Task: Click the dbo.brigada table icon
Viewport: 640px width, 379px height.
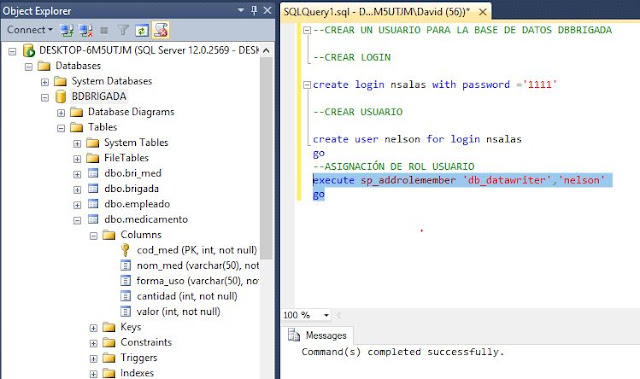Action: pos(93,188)
